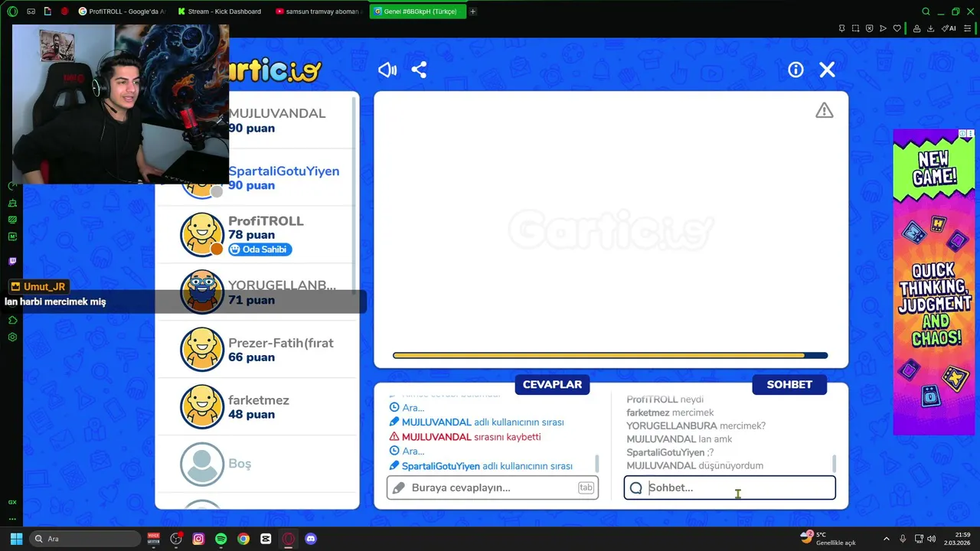Select chat message 'MUJLUVANDAL düşünüyordum'
The width and height of the screenshot is (980, 551).
tap(694, 465)
